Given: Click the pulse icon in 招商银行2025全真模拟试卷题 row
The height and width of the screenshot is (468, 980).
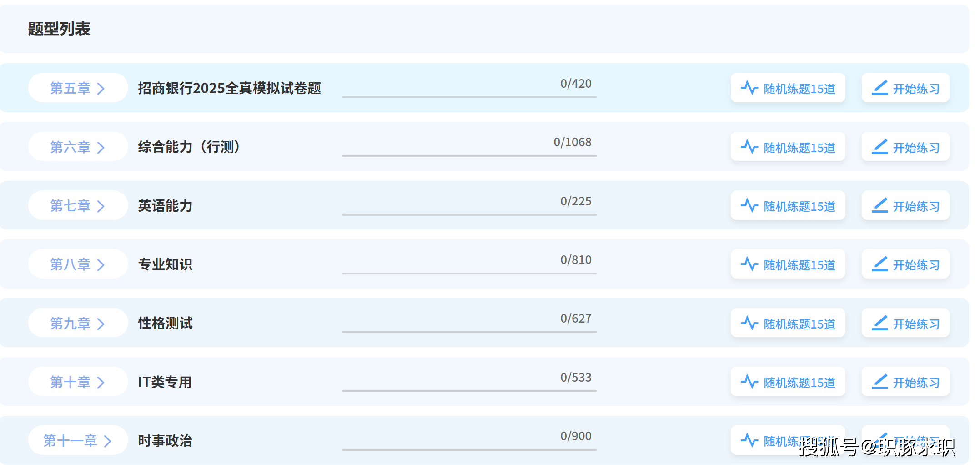Looking at the screenshot, I should 749,88.
